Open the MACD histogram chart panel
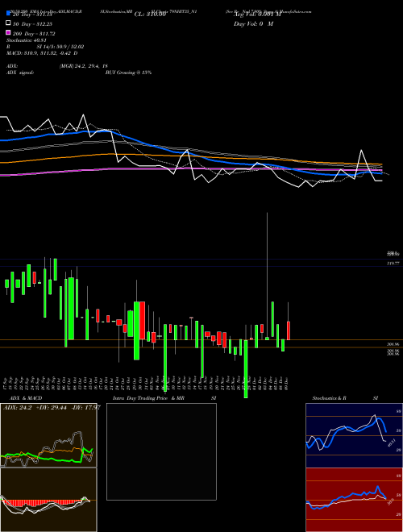The height and width of the screenshot is (532, 403). tap(48, 500)
